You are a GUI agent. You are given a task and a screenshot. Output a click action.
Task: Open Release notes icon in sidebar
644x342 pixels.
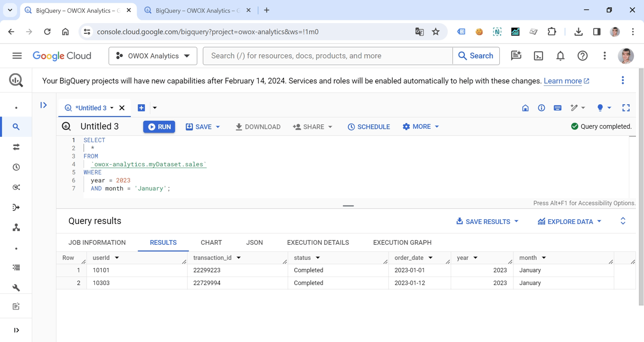[x=16, y=307]
